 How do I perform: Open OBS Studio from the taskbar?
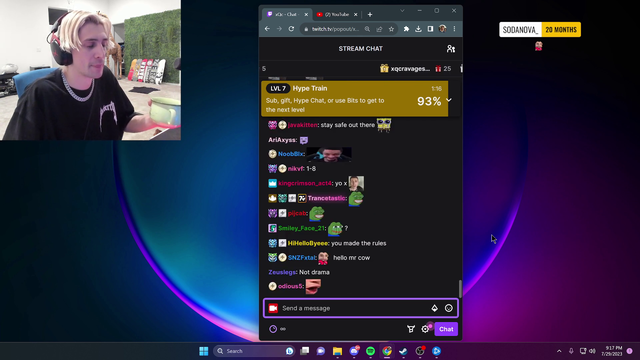click(420, 351)
